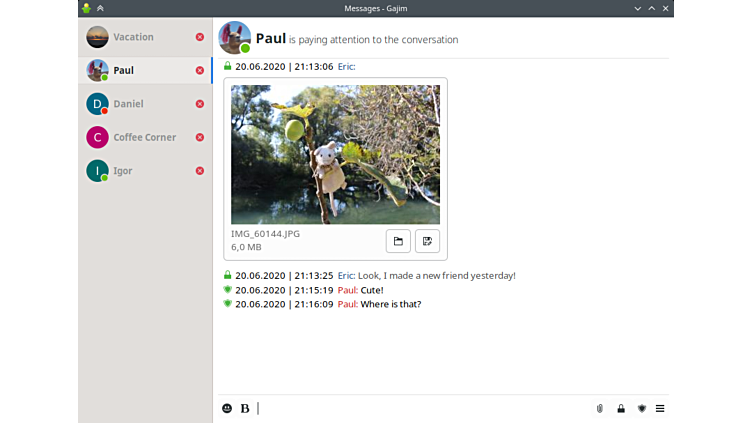The height and width of the screenshot is (423, 752).
Task: Toggle bold text formatting
Action: pos(245,408)
